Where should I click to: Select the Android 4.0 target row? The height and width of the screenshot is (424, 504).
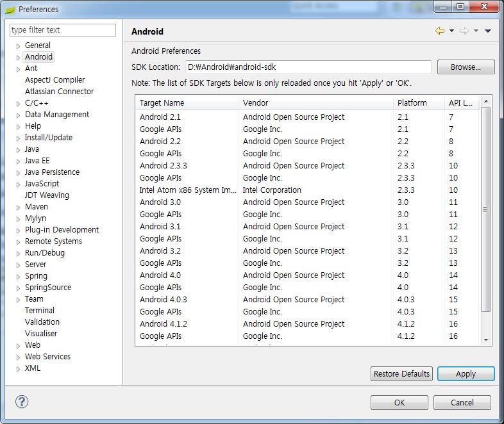(308, 275)
